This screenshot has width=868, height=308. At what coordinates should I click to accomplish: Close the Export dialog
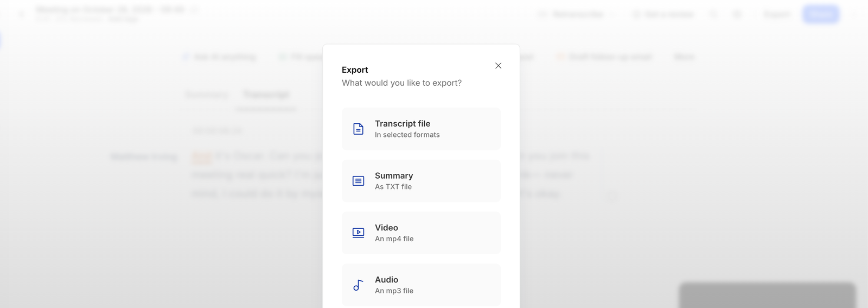[498, 66]
